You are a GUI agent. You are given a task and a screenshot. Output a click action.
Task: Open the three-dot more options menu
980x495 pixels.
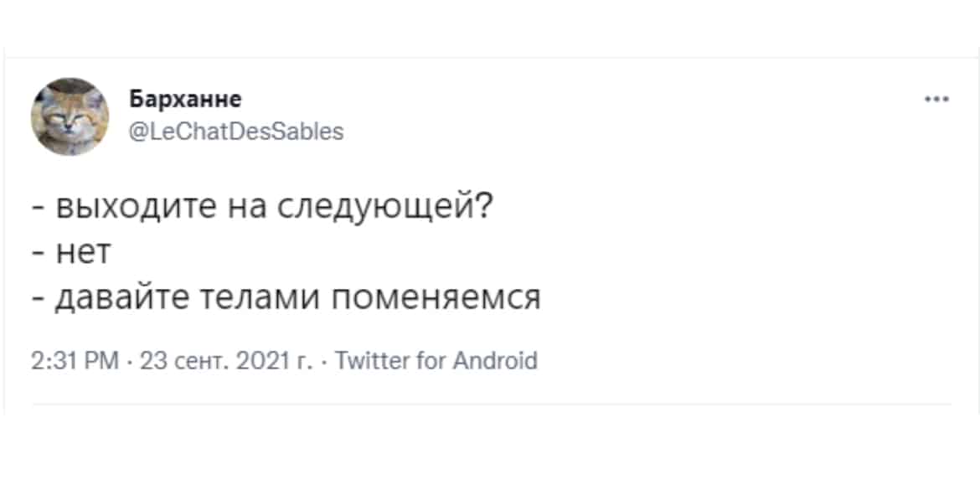click(x=937, y=99)
